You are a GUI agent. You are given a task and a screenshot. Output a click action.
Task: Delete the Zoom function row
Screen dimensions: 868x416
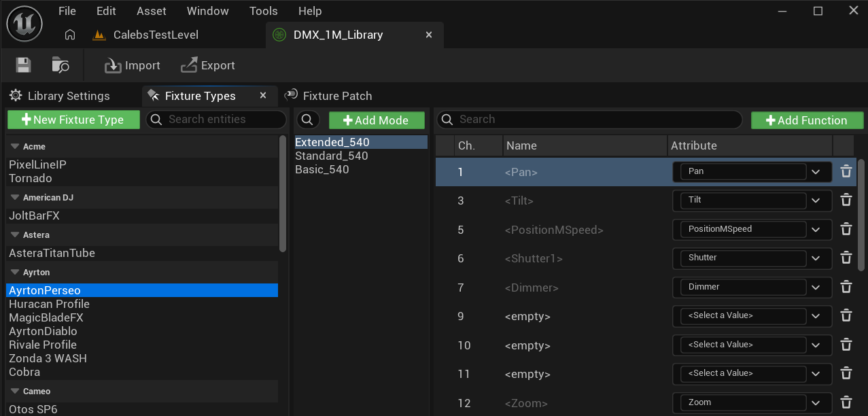846,402
